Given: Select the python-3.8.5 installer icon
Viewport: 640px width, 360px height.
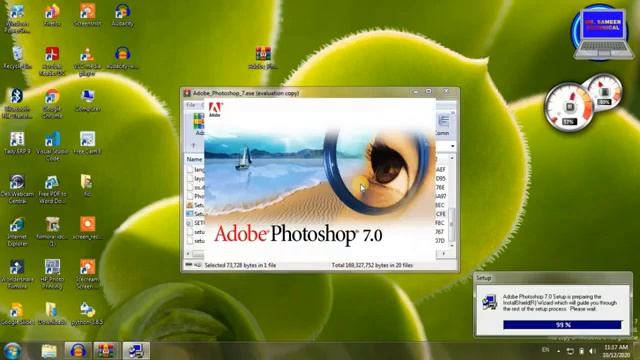Looking at the screenshot, I should click(87, 313).
